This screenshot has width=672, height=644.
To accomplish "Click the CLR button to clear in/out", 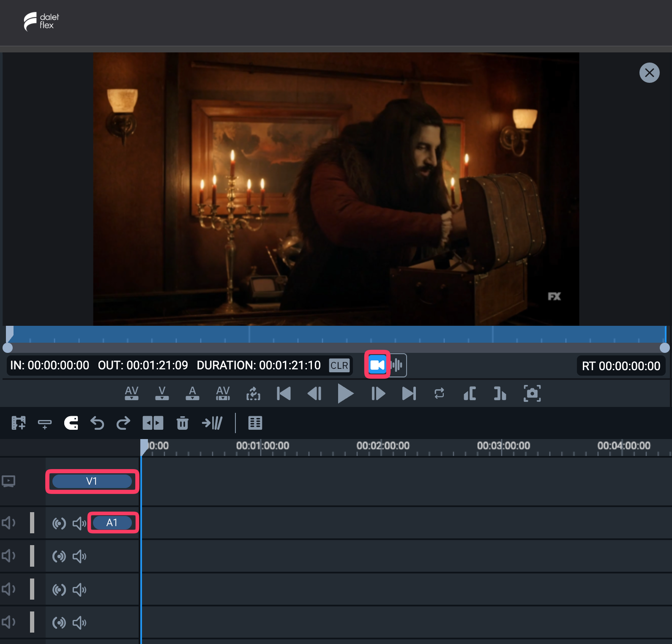I will point(339,366).
